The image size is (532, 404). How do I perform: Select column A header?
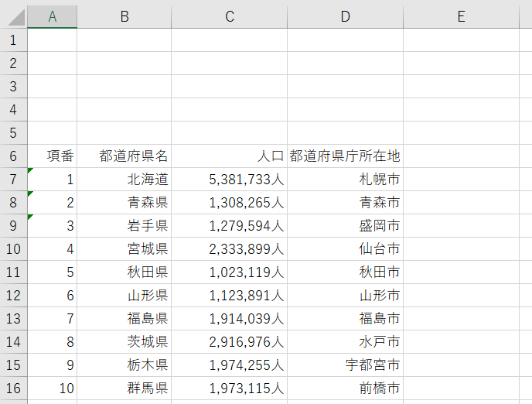point(52,16)
